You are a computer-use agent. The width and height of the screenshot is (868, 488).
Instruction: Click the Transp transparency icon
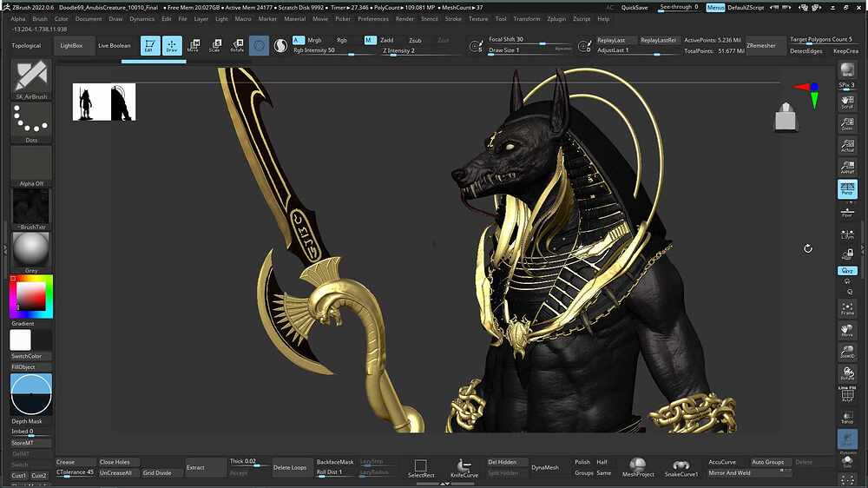pos(847,417)
